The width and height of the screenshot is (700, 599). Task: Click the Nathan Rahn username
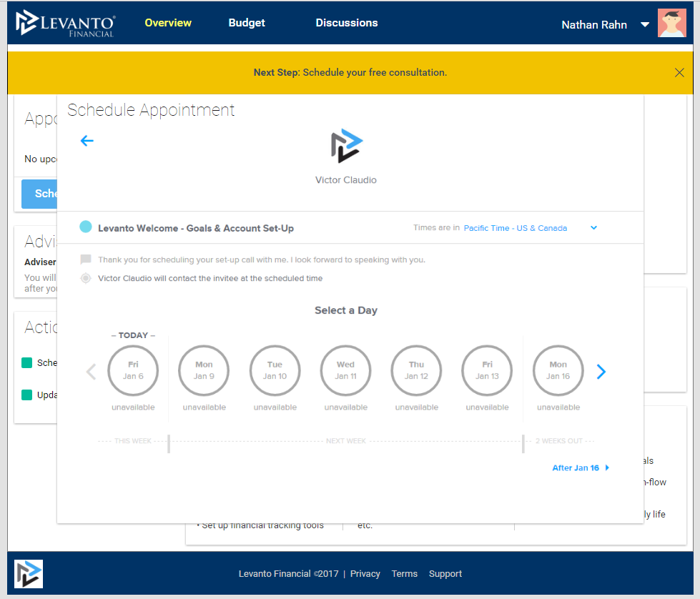click(593, 24)
